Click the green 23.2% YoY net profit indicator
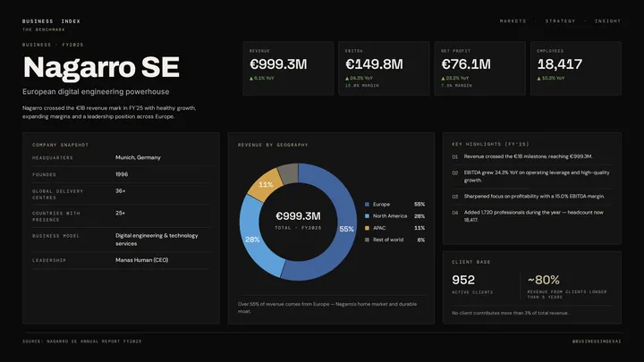Viewport: 644px width, 362px height. click(454, 78)
